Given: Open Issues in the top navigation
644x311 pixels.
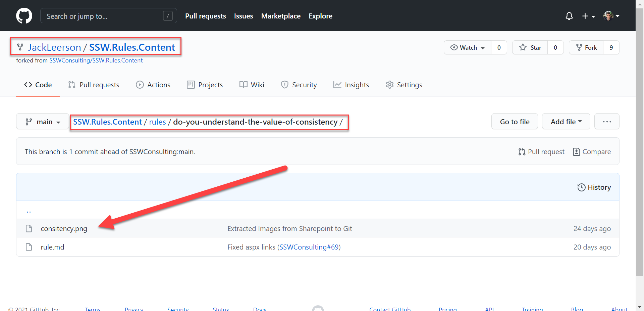Looking at the screenshot, I should coord(244,16).
